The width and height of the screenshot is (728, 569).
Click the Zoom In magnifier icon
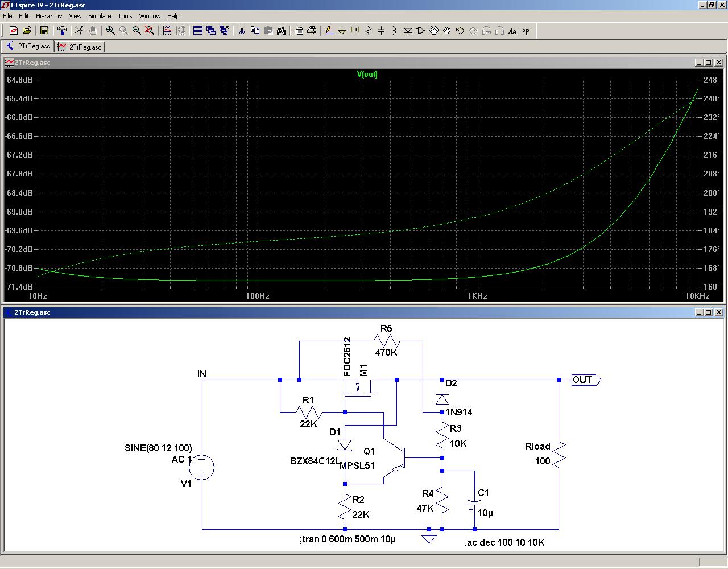click(x=110, y=31)
